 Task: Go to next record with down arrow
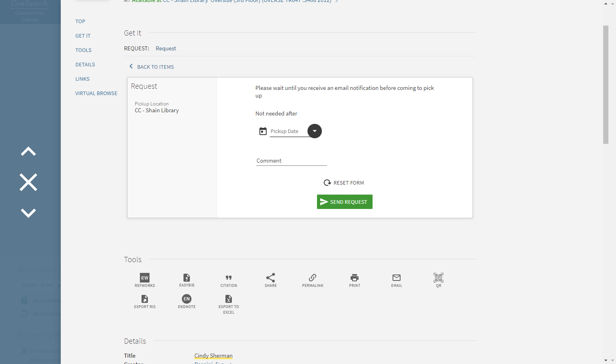[x=28, y=213]
